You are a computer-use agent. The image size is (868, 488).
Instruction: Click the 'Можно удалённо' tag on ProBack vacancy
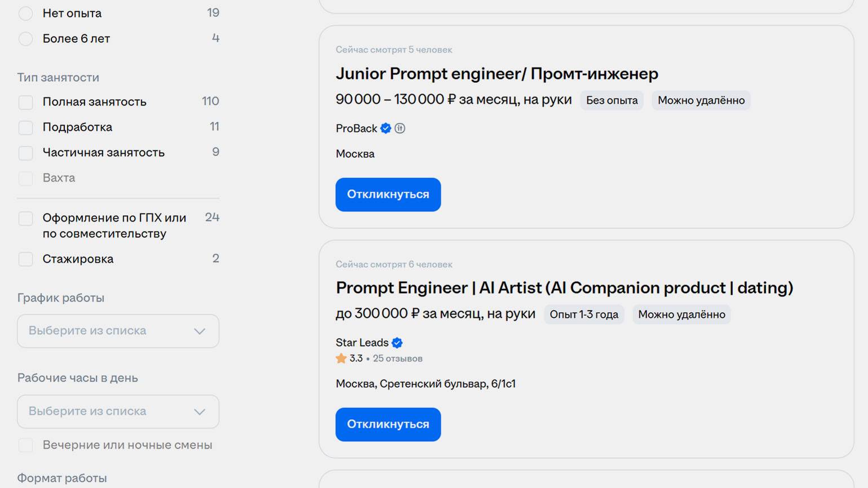701,100
